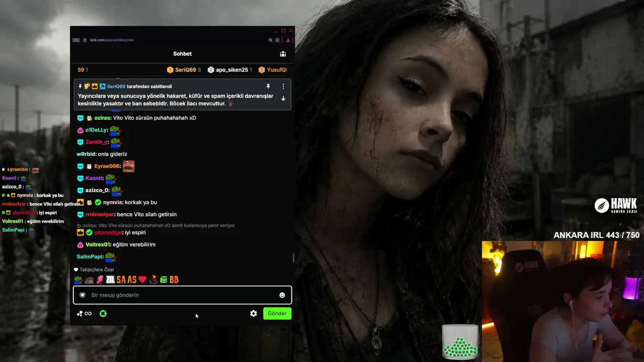
Task: Click SeriQ69 in gift leaderboard
Action: coord(186,70)
